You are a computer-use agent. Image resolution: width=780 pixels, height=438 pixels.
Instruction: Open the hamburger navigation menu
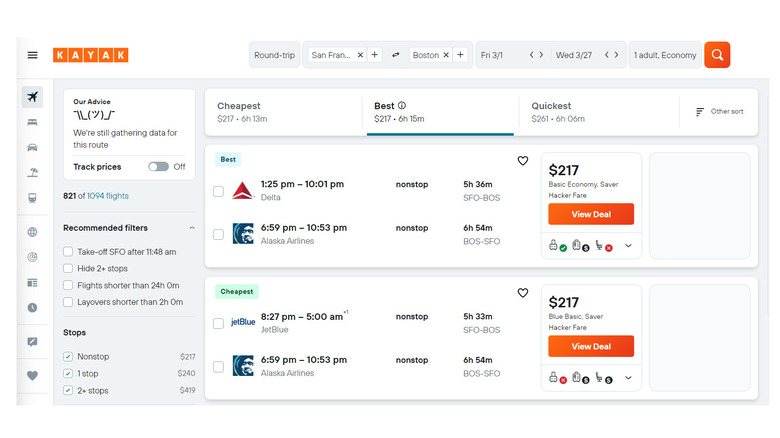tap(33, 55)
